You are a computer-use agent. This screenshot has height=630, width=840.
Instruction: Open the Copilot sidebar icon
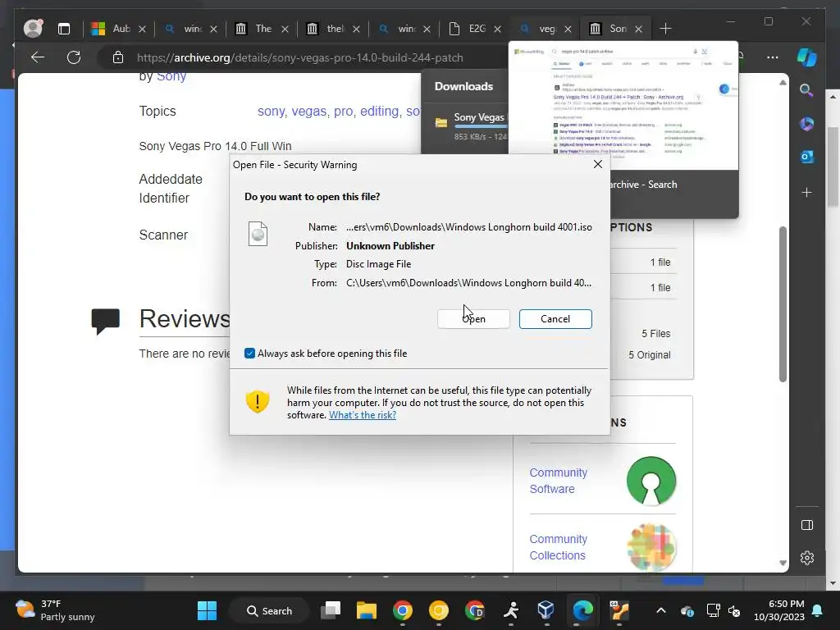(807, 57)
